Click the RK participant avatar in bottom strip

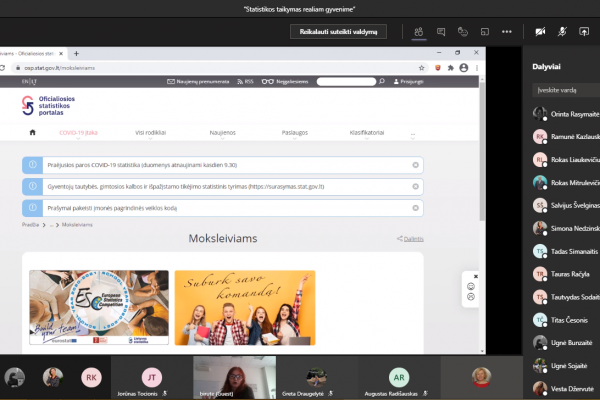[91, 377]
